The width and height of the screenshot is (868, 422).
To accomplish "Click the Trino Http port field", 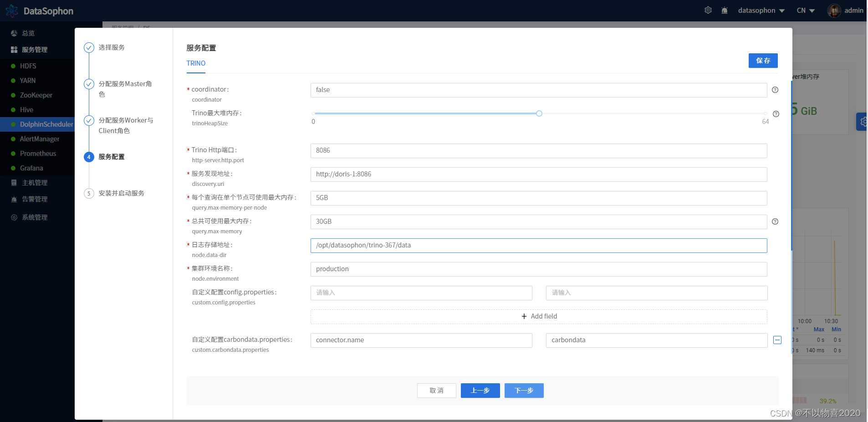I will (x=539, y=151).
